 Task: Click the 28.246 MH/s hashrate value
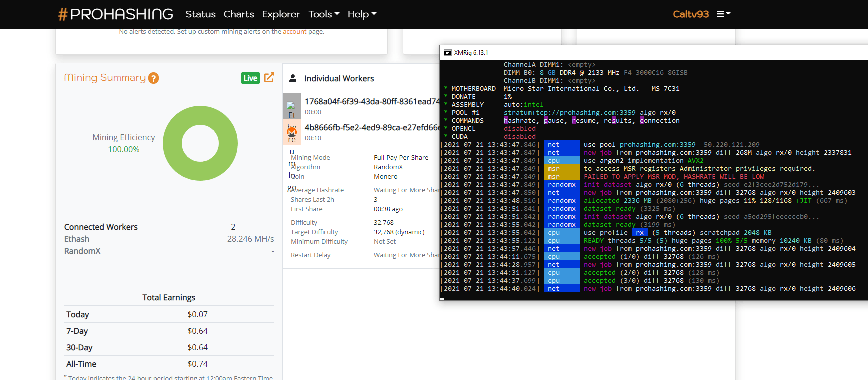[251, 239]
